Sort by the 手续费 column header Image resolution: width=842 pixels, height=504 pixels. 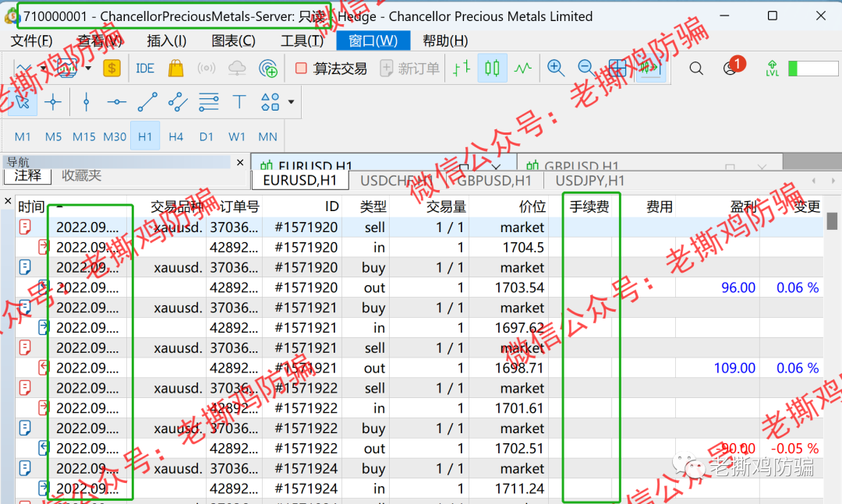tap(589, 206)
